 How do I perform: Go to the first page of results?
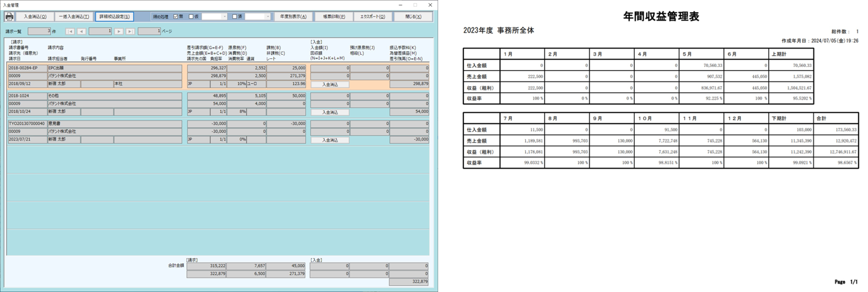click(70, 31)
